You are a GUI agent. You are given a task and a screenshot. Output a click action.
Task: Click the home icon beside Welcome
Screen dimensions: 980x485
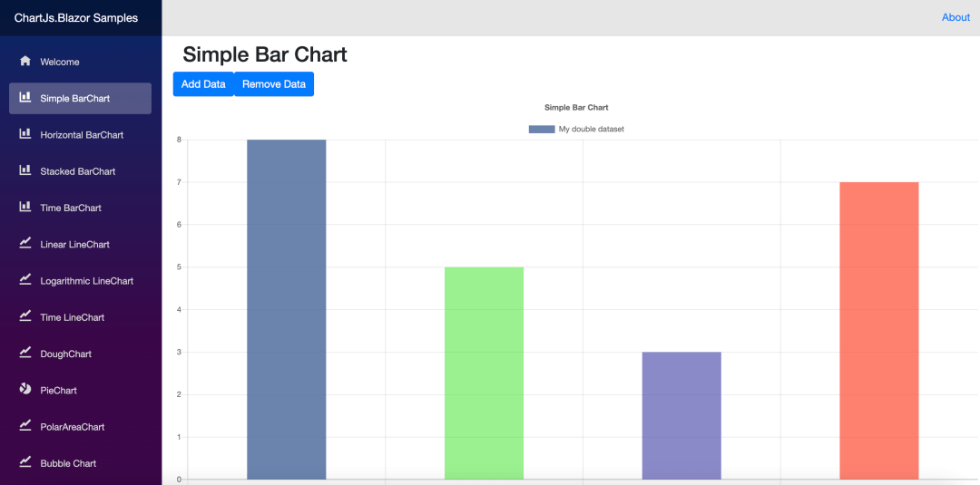[x=25, y=61]
